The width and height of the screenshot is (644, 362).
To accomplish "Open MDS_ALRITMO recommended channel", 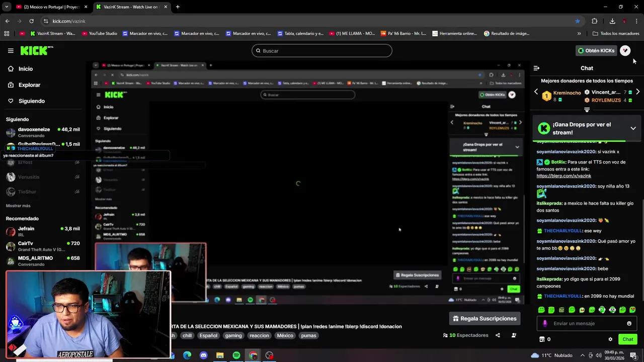I will pos(43,260).
